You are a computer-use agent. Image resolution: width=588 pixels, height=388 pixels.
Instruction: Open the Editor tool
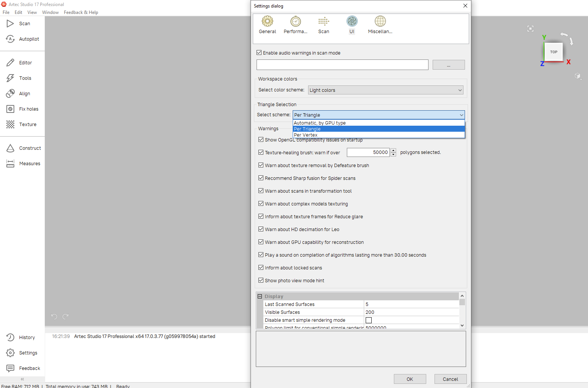[x=19, y=63]
